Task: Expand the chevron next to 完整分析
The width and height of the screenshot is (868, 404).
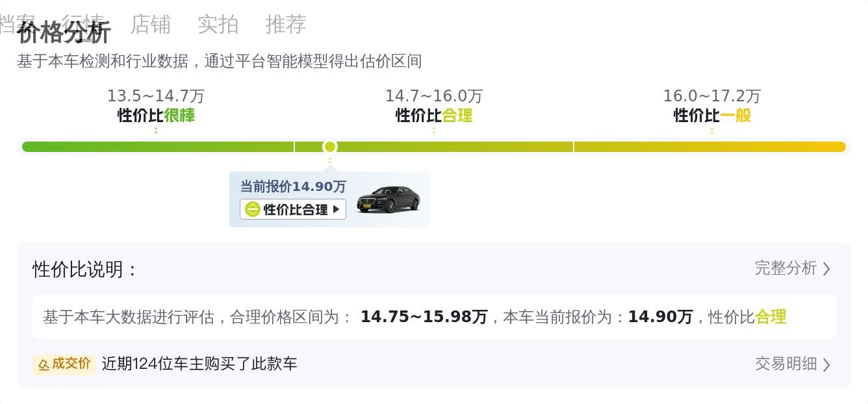Action: pyautogui.click(x=826, y=269)
